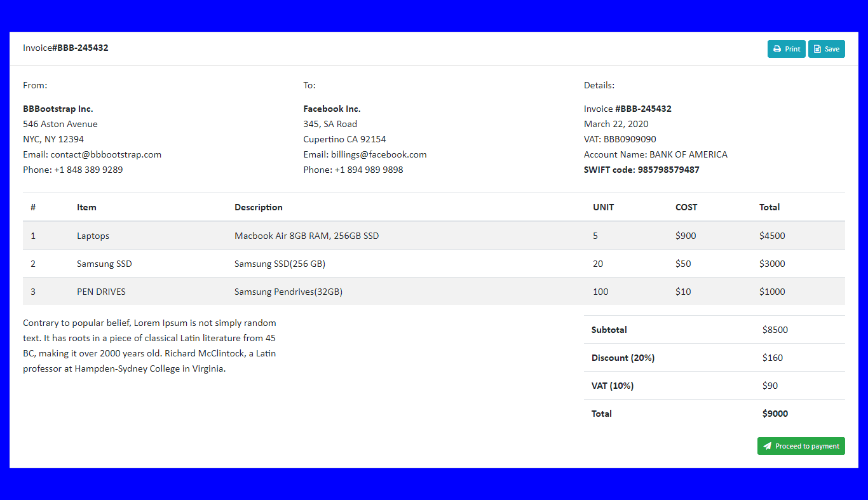Click address 345, SA Road

pos(330,124)
